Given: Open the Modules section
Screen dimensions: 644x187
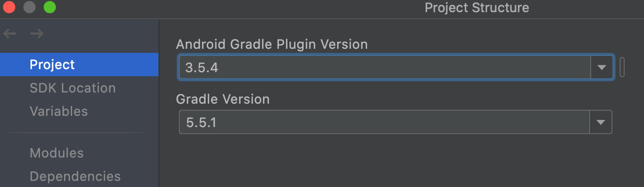Looking at the screenshot, I should (x=56, y=153).
